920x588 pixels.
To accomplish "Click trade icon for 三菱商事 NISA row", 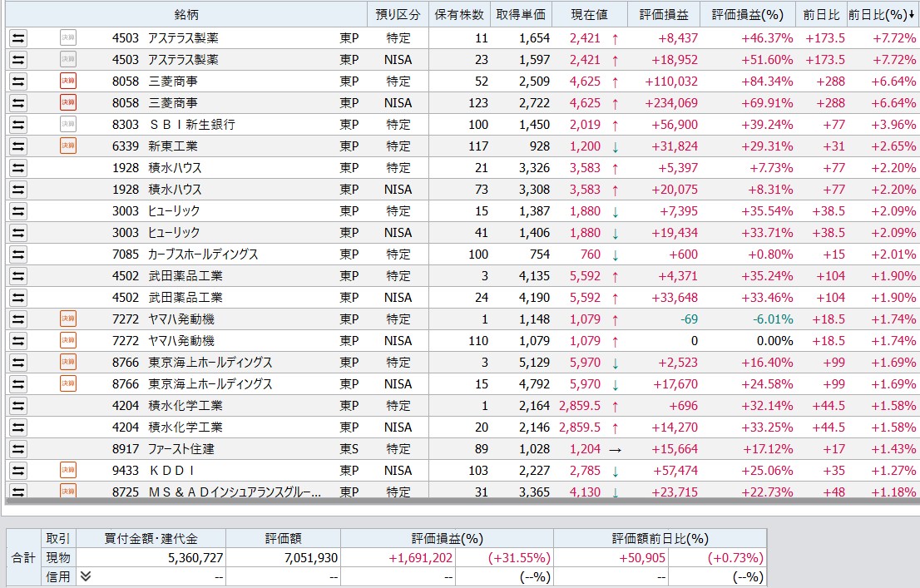I will [18, 102].
